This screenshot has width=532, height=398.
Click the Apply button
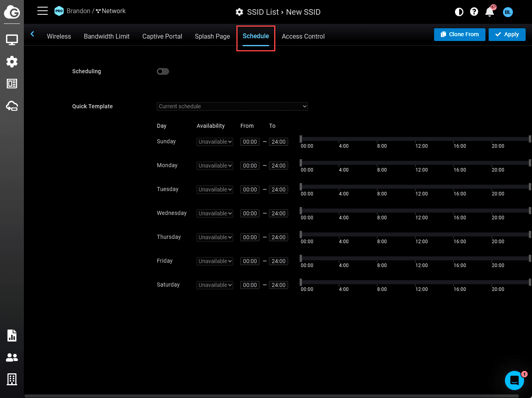click(x=507, y=34)
